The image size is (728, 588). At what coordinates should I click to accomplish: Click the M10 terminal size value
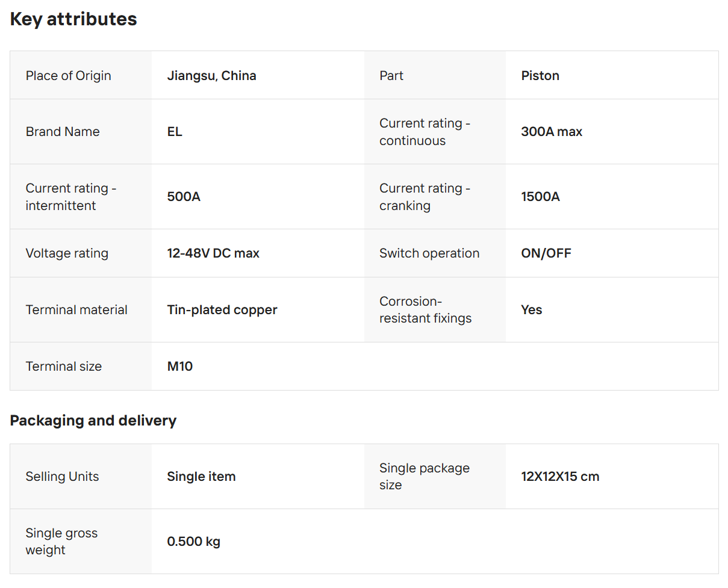[180, 367]
